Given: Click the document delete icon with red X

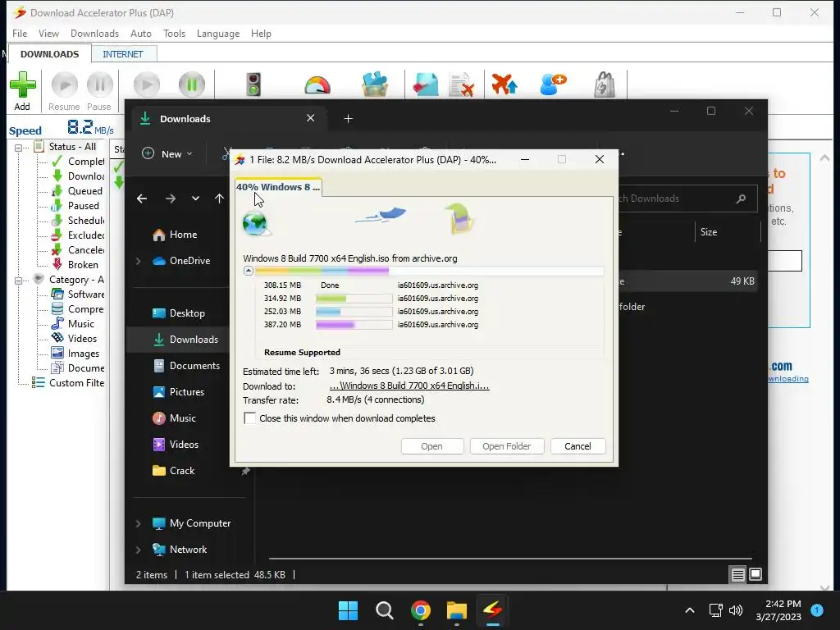Looking at the screenshot, I should point(461,84).
